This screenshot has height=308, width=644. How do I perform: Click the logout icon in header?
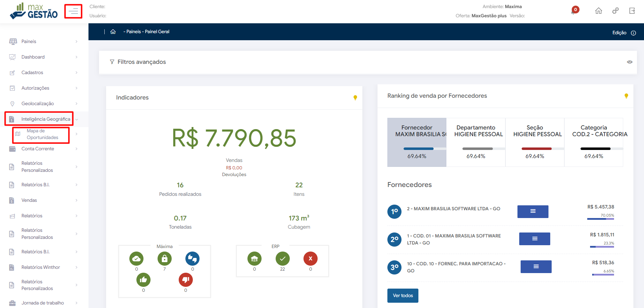click(632, 11)
